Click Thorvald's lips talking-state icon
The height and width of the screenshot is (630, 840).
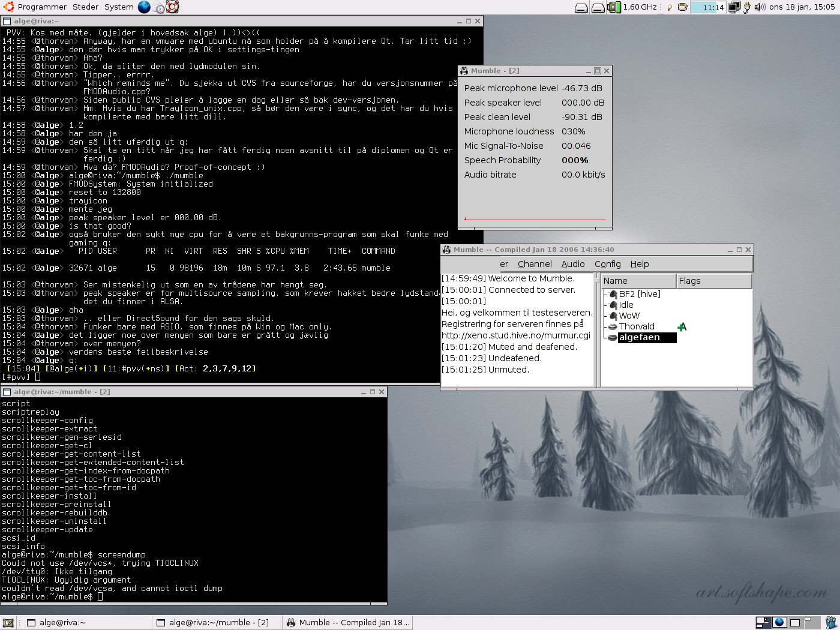tap(613, 327)
